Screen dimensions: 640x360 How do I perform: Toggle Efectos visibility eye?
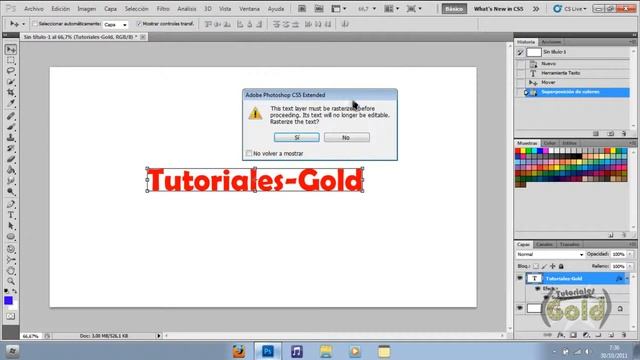tap(538, 289)
